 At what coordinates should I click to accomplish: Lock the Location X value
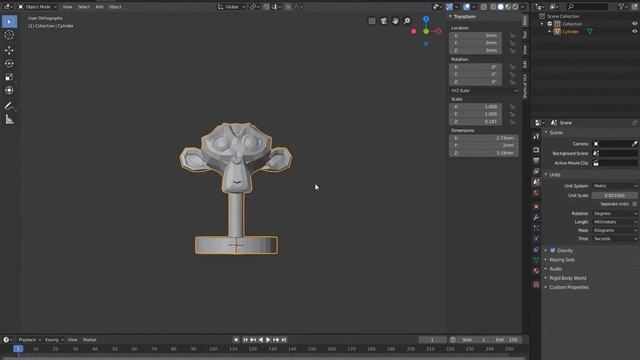(512, 36)
